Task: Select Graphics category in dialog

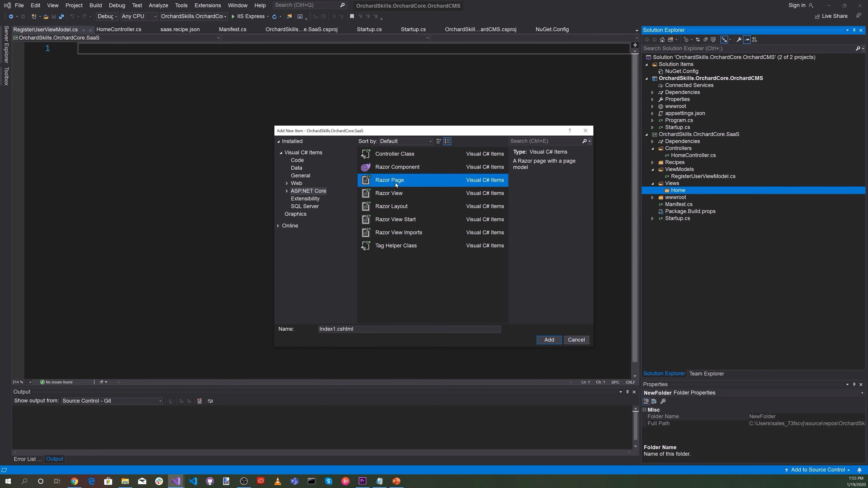Action: coord(295,214)
